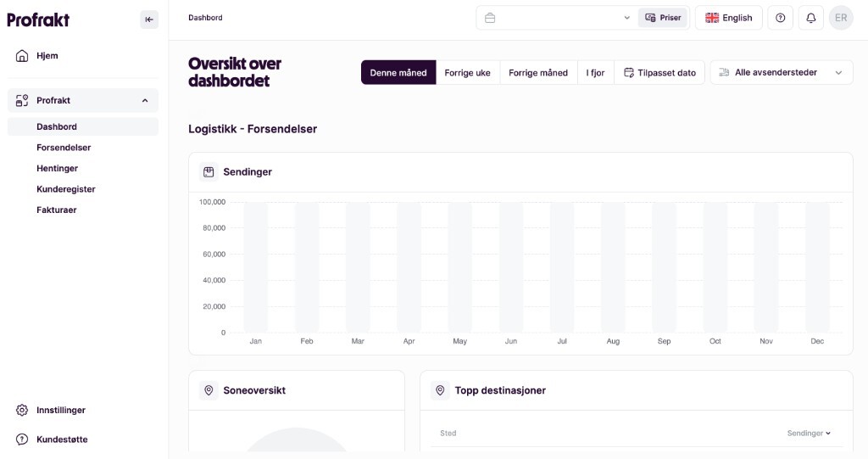The image size is (868, 459).
Task: Expand the Alle avsendersteder dropdown
Action: 838,73
